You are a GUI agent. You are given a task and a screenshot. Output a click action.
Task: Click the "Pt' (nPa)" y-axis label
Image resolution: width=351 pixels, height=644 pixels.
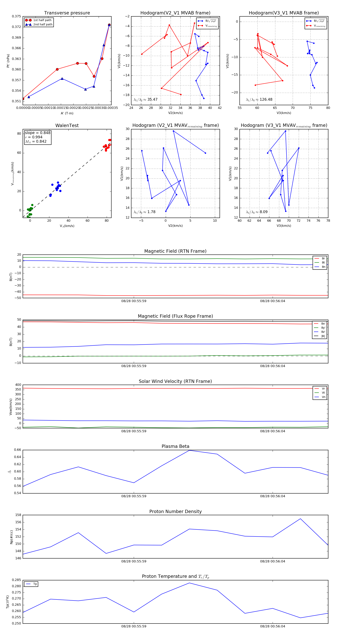(x=8, y=61)
